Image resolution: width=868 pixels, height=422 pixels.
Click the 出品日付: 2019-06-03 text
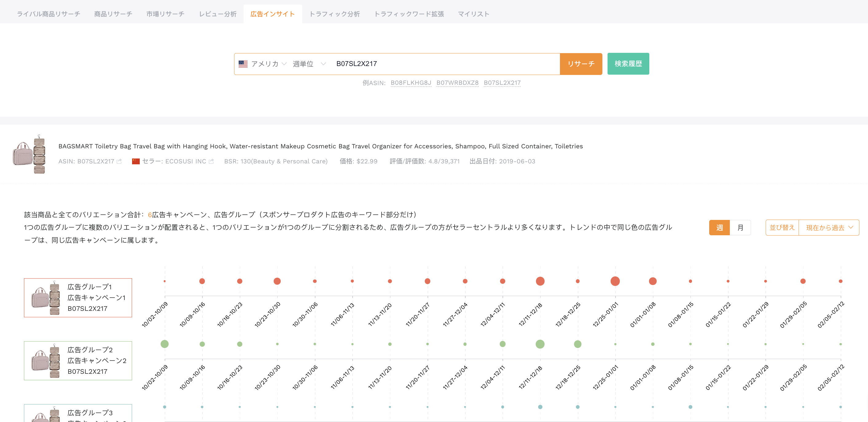(502, 162)
